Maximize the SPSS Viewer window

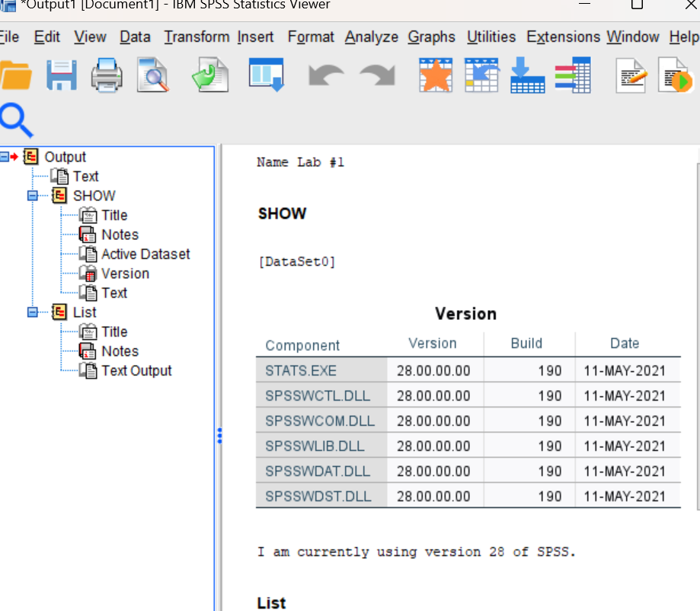click(x=637, y=5)
